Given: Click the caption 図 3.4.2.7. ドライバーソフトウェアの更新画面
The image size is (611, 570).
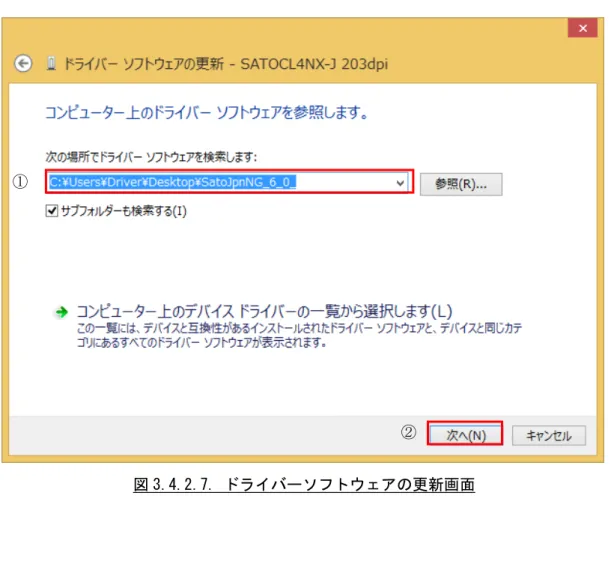Looking at the screenshot, I should [304, 484].
